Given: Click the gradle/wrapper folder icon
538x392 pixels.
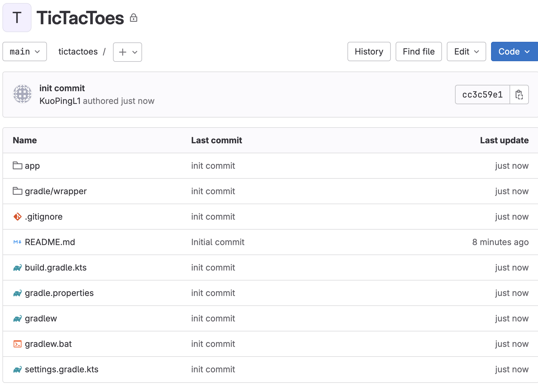Looking at the screenshot, I should click(x=18, y=191).
